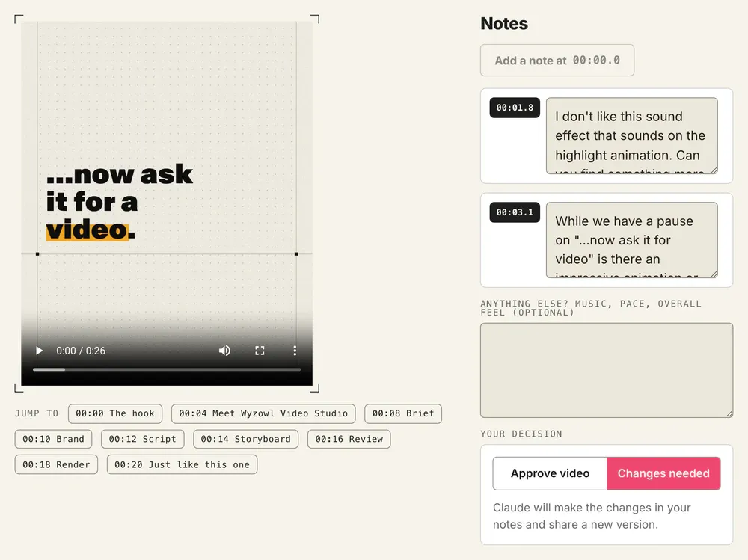Jump to the 00:10 Brand chapter
The width and height of the screenshot is (748, 560).
coord(53,439)
